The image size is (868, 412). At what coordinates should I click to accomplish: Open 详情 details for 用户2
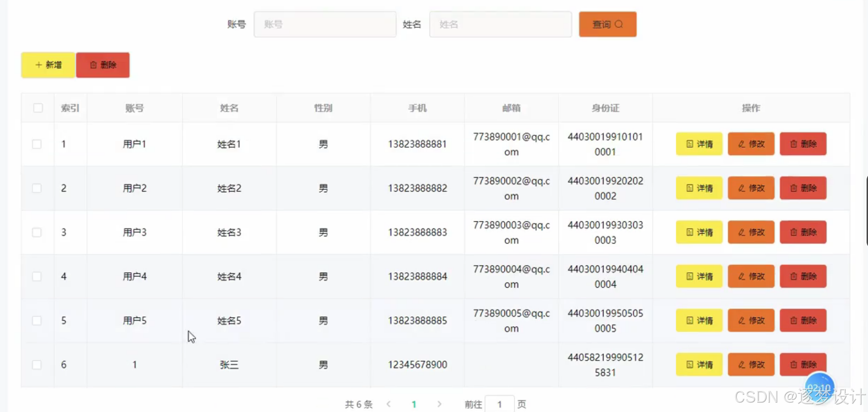[699, 188]
